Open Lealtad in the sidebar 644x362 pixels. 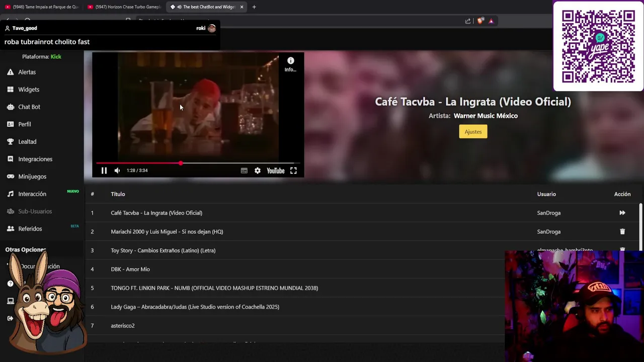coord(27,142)
